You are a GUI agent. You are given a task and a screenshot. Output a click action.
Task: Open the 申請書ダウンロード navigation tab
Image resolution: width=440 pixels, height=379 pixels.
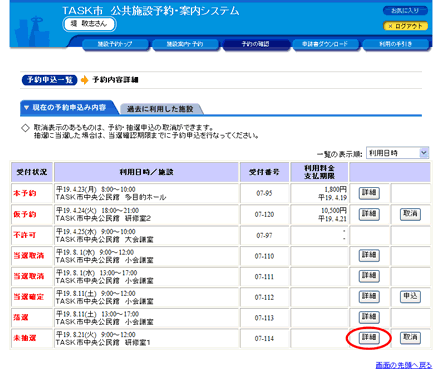click(325, 44)
